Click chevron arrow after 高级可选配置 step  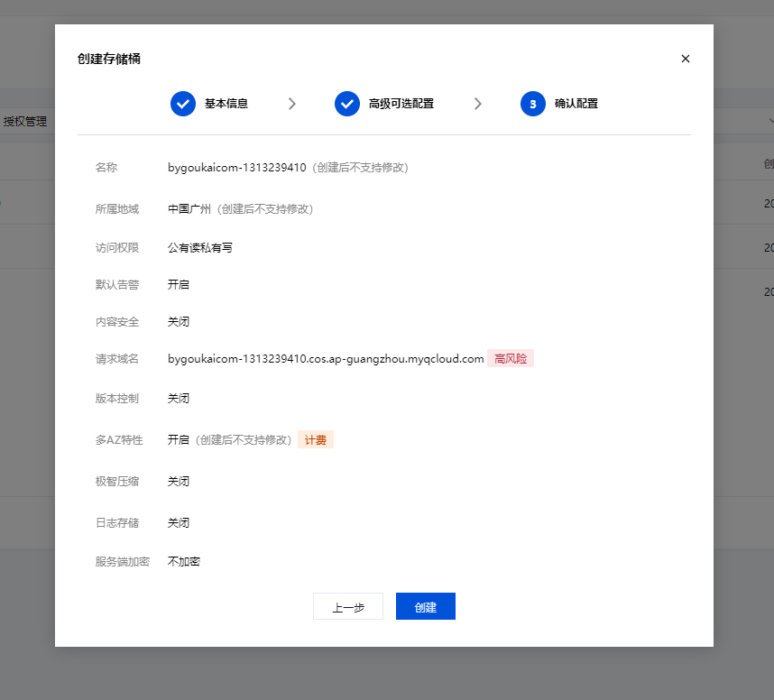click(x=477, y=104)
